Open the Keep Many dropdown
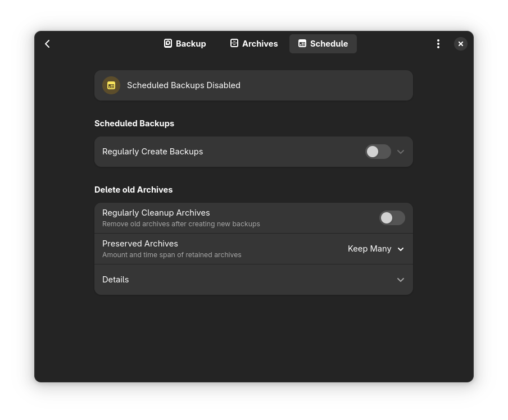The image size is (508, 420). click(376, 249)
